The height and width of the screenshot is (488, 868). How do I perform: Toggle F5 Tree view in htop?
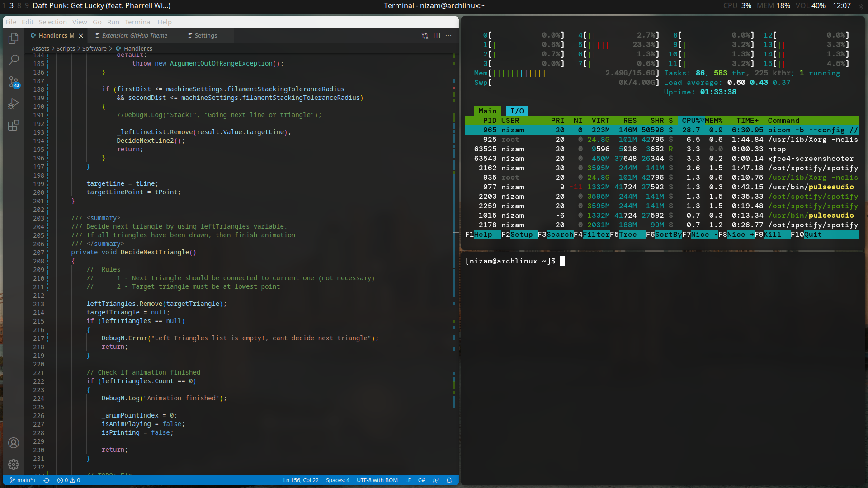tap(627, 235)
